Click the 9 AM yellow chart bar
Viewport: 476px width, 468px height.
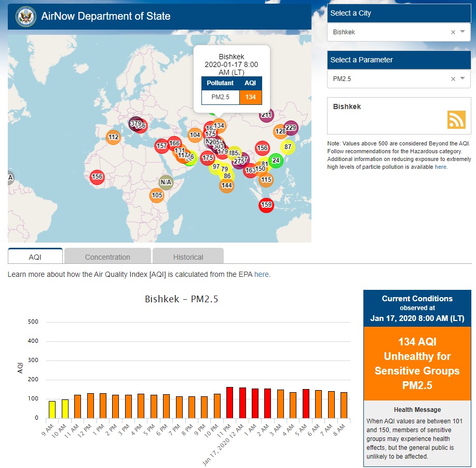(52, 409)
